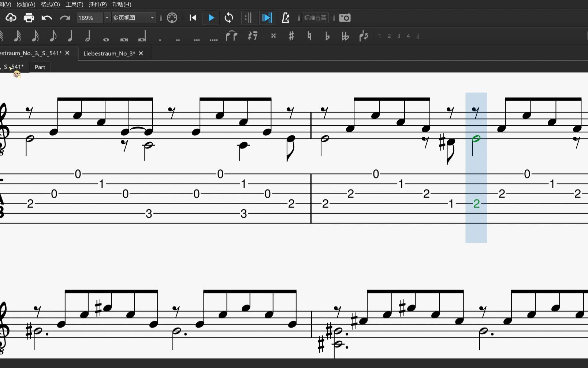The width and height of the screenshot is (588, 368).
Task: Select voice 1
Action: tap(380, 36)
